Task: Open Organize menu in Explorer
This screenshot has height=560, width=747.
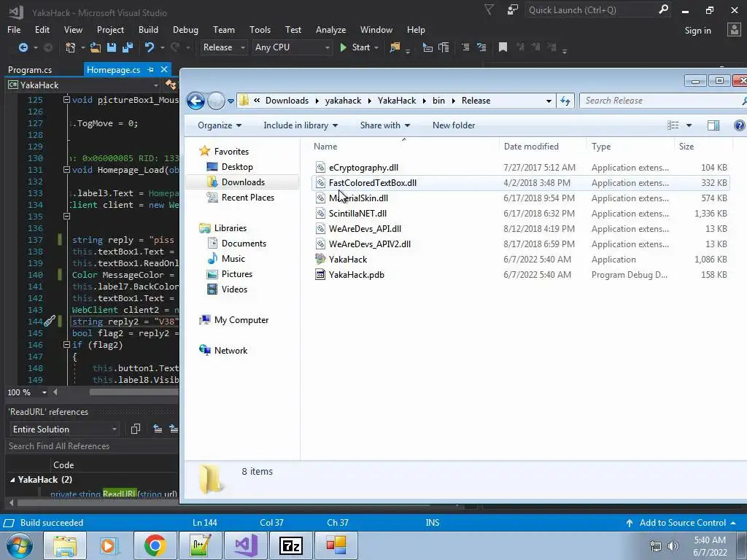Action: pos(220,125)
